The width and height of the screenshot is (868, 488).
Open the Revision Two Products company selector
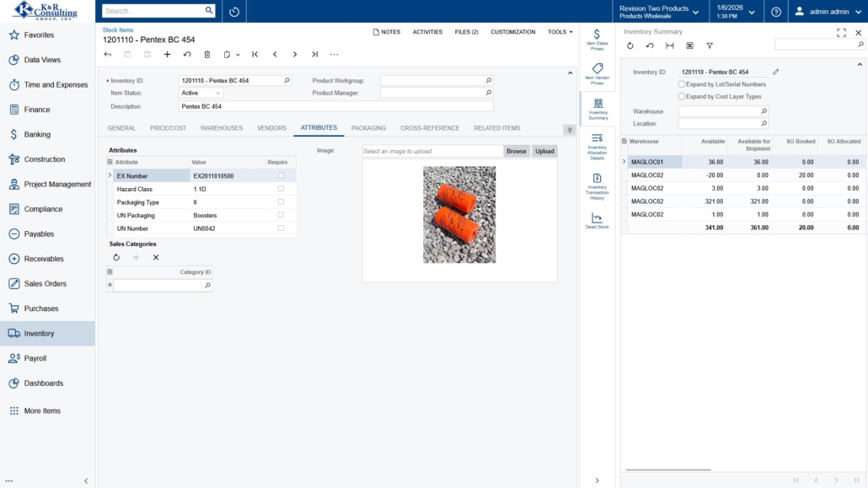[658, 12]
